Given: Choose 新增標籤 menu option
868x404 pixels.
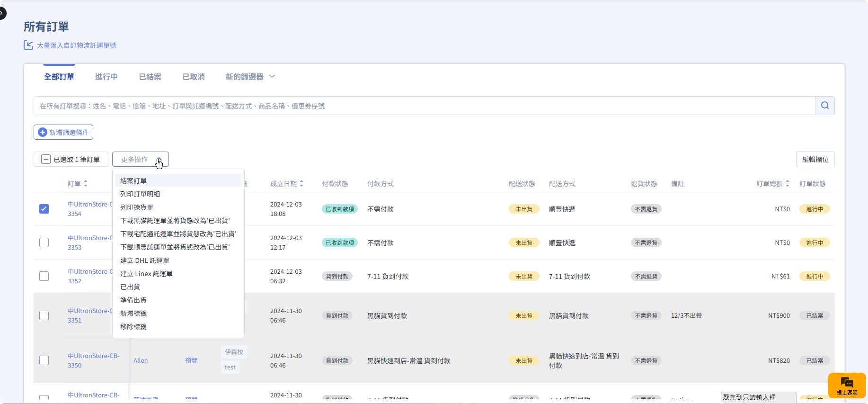Looking at the screenshot, I should click(x=178, y=313).
